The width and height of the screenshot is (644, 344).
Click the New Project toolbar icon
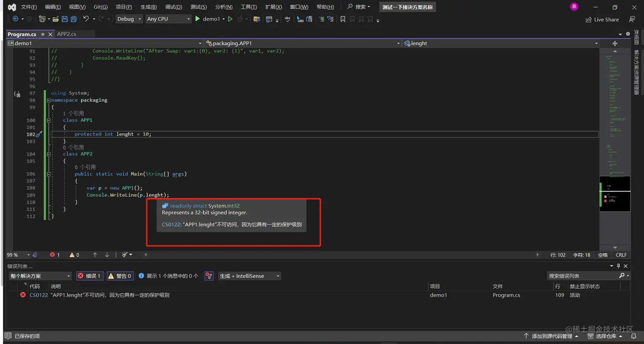[42, 19]
